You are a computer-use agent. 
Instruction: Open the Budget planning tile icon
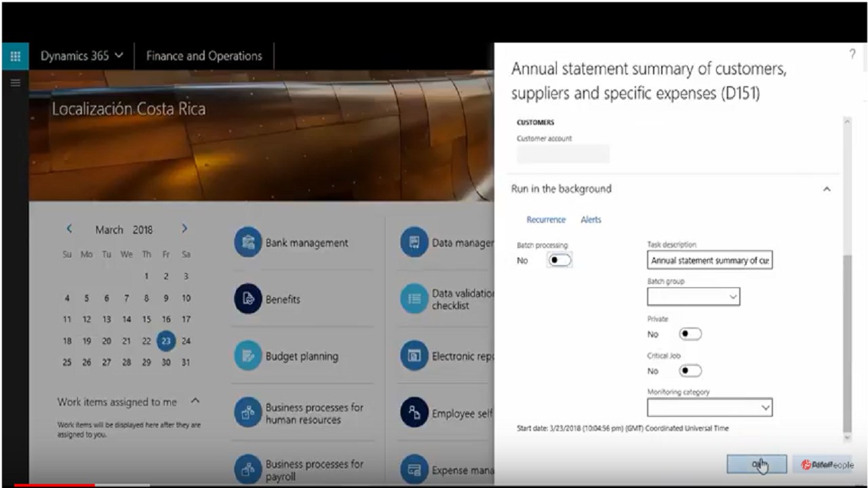click(x=248, y=356)
